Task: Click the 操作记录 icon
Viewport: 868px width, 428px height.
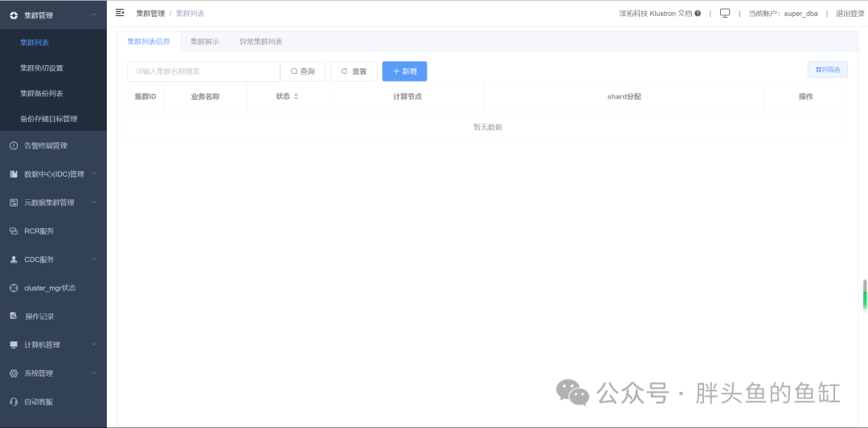Action: point(14,316)
